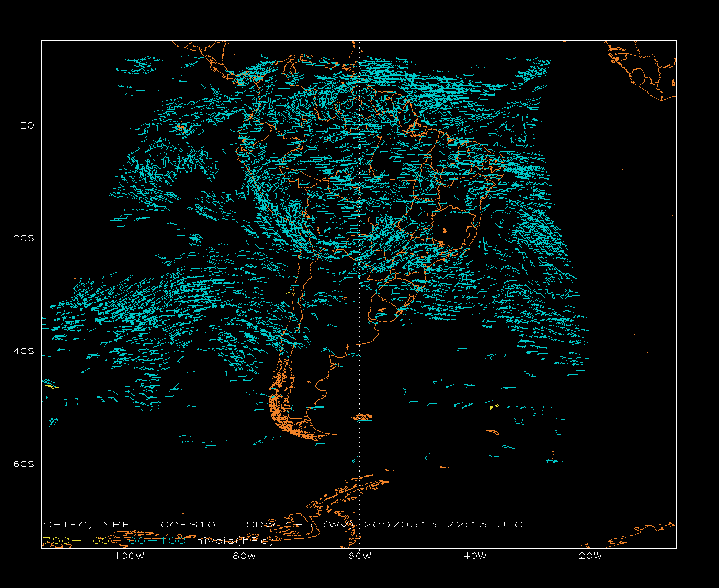Click the 100W longitude label
This screenshot has width=719, height=588.
[x=129, y=556]
